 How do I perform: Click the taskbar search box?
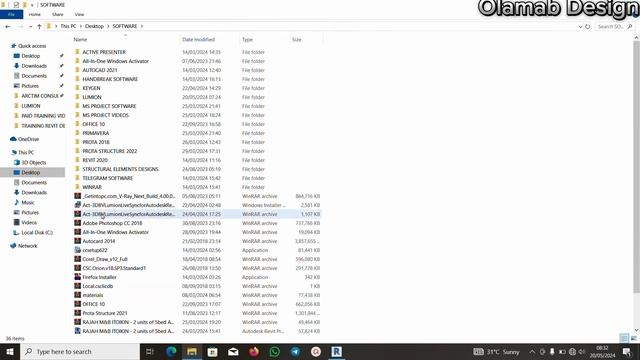[80, 351]
